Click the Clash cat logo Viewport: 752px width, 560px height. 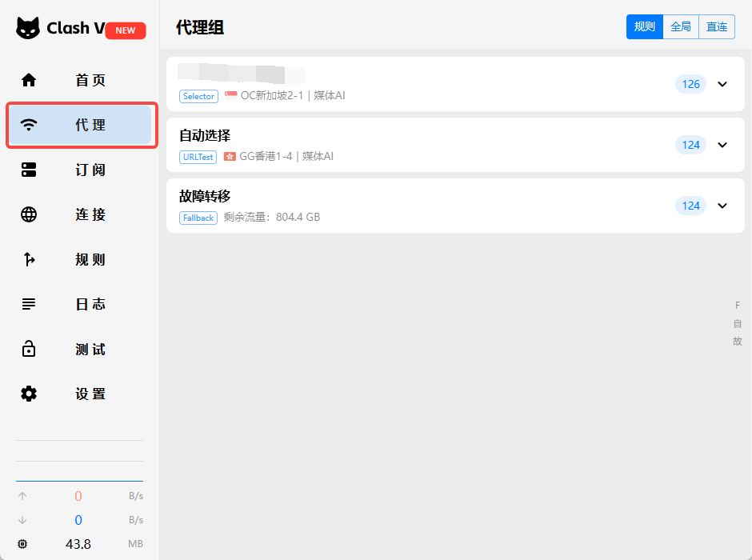pyautogui.click(x=28, y=28)
